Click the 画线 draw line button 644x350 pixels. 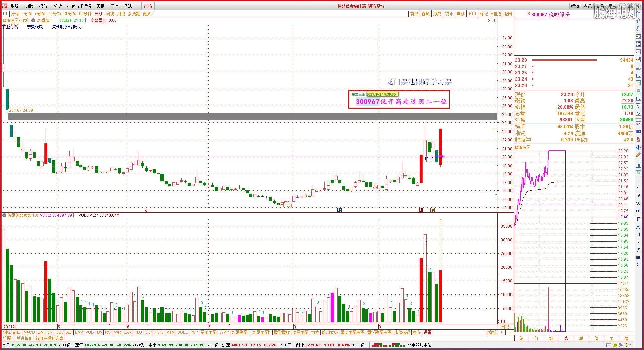coord(461,14)
